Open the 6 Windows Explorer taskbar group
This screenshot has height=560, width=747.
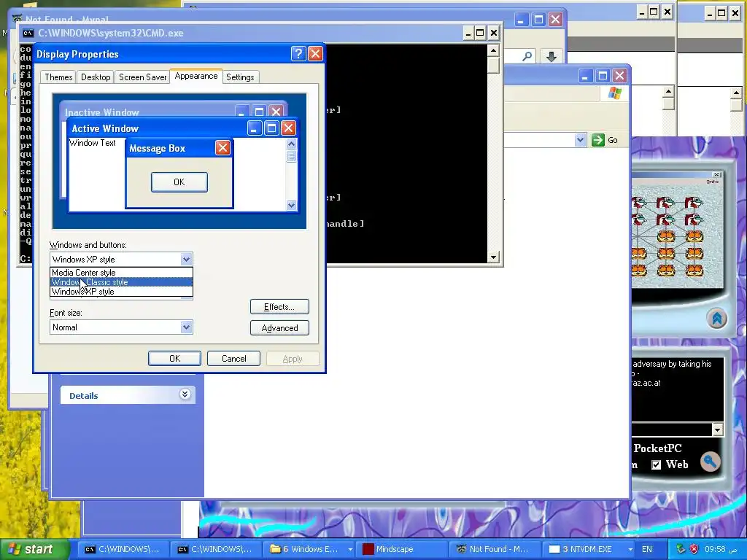coord(309,549)
